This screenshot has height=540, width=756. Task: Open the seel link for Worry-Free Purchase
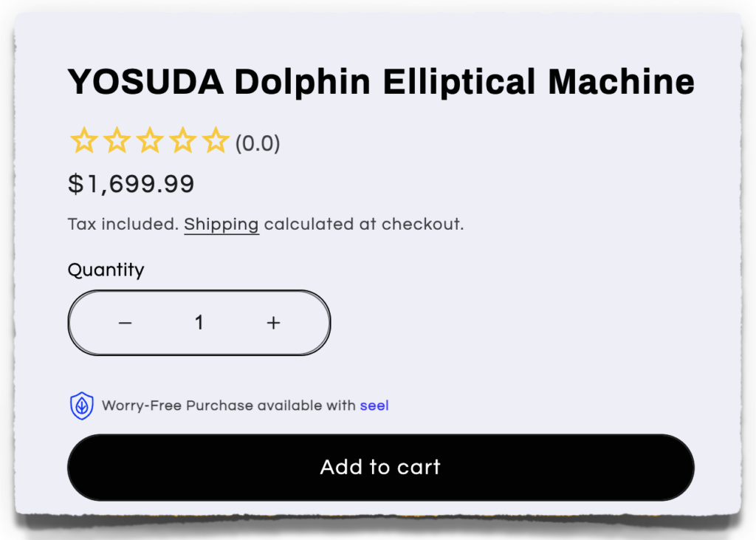tap(374, 406)
